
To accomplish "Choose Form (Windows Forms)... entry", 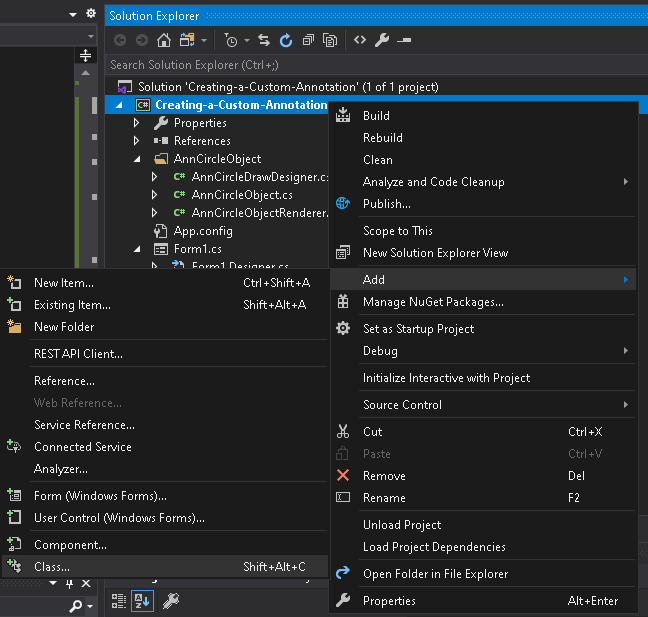I will click(x=164, y=496).
